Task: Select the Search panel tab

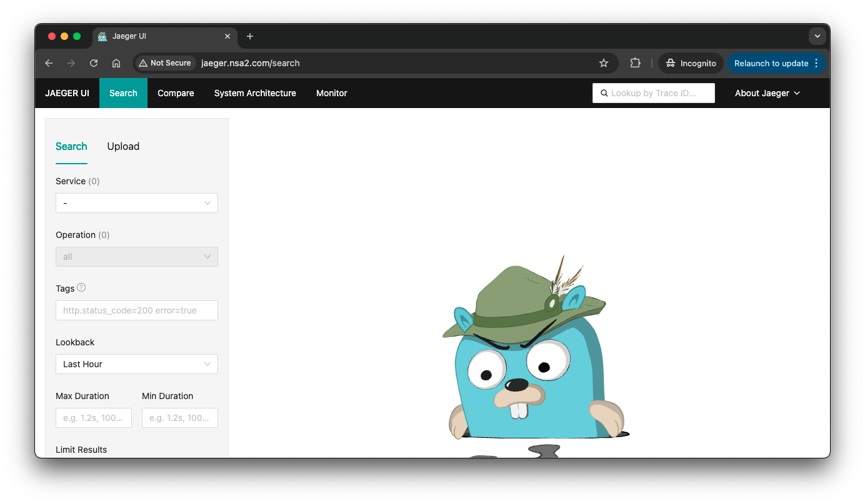Action: pos(71,146)
